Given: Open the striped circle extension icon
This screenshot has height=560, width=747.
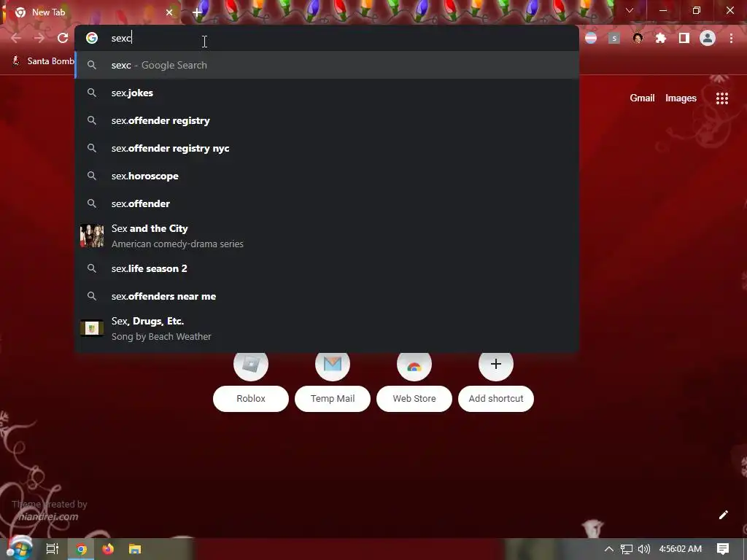Looking at the screenshot, I should (591, 38).
